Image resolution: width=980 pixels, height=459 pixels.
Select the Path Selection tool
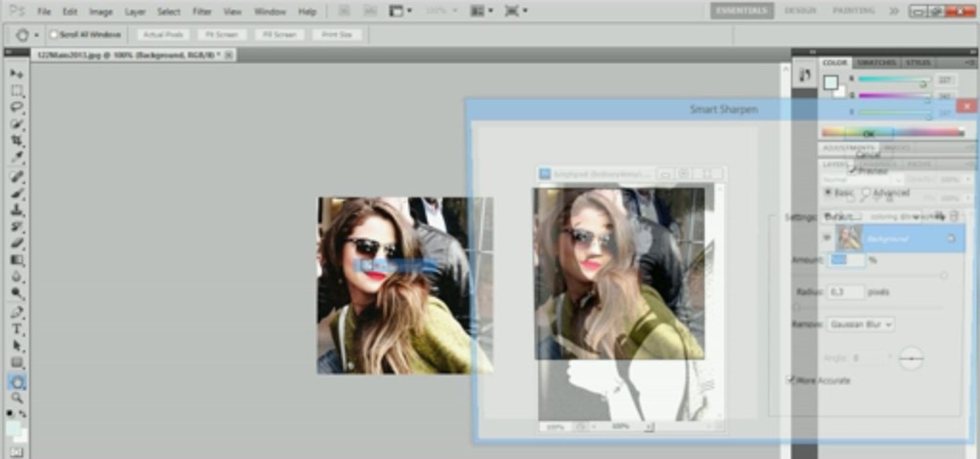tap(17, 346)
